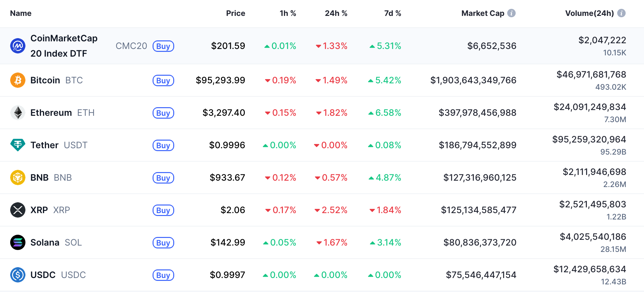Image resolution: width=644 pixels, height=292 pixels.
Task: Open the Ethereum coin name link
Action: [x=51, y=113]
